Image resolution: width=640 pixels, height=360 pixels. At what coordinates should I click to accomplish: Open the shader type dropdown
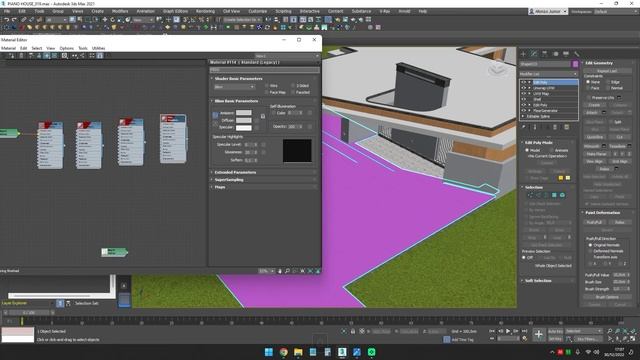coord(234,87)
